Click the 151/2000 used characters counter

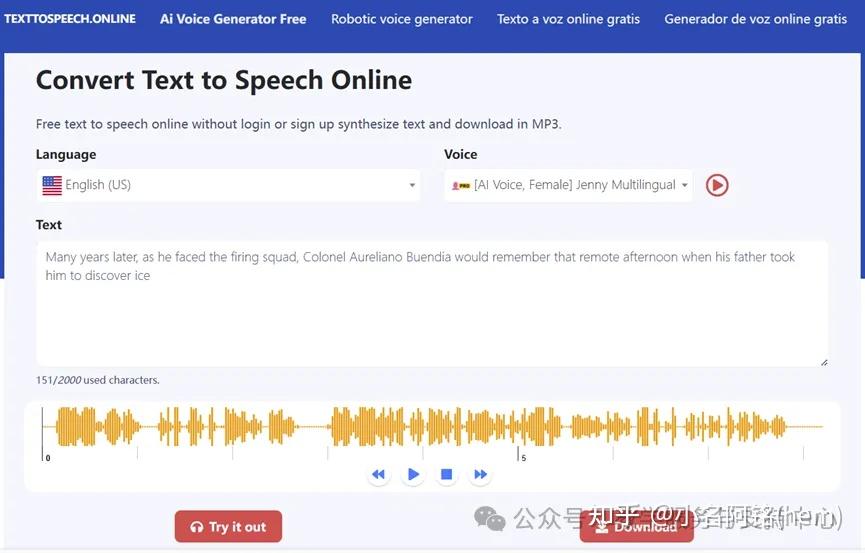pyautogui.click(x=98, y=380)
